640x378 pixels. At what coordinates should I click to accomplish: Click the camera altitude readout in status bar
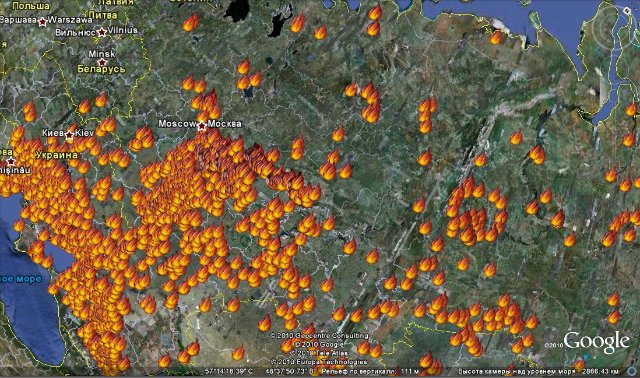tap(539, 371)
